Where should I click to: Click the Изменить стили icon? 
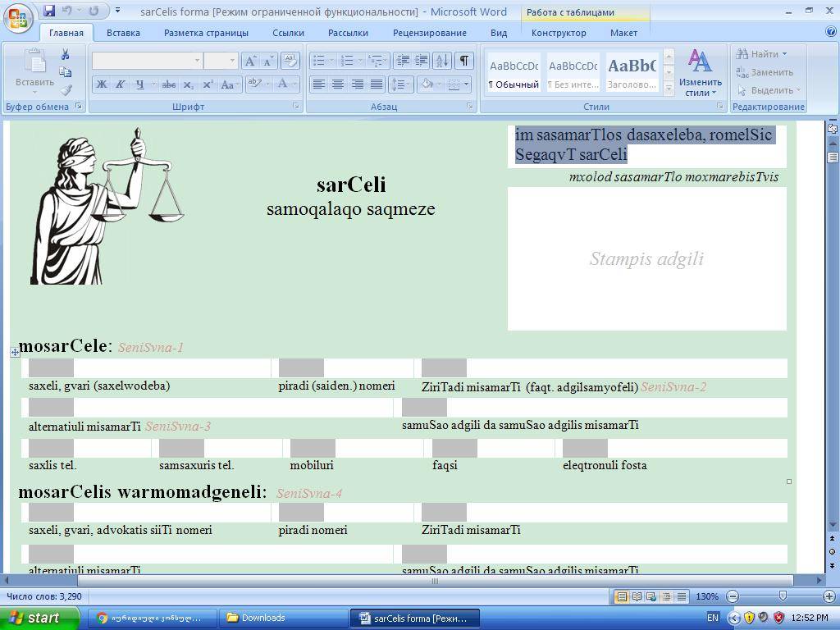[700, 61]
